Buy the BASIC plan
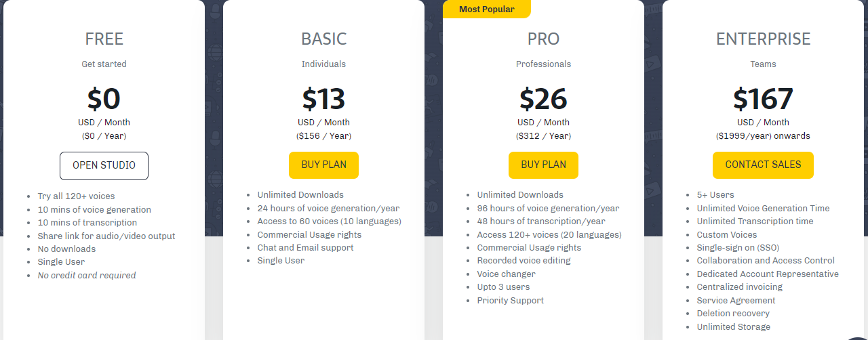The width and height of the screenshot is (868, 340). [323, 165]
